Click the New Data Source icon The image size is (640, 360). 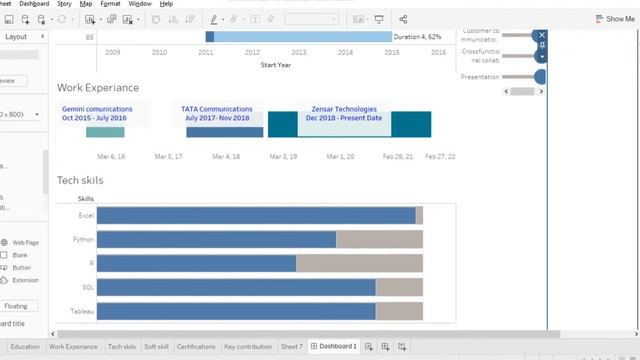tap(25, 19)
